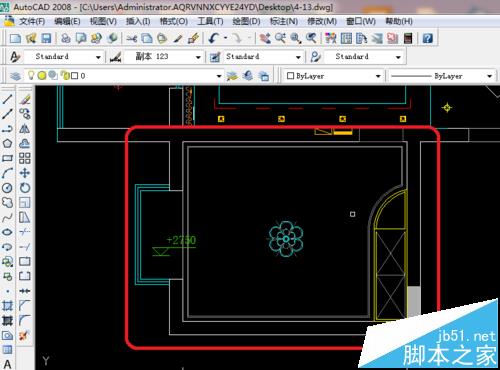
Task: Select the Trim tool
Action: [25, 232]
